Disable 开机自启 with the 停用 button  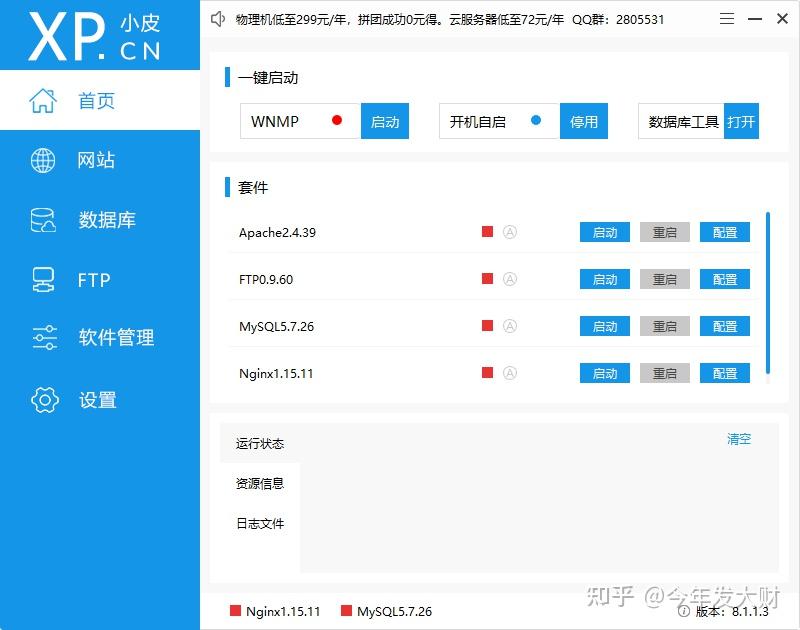584,121
